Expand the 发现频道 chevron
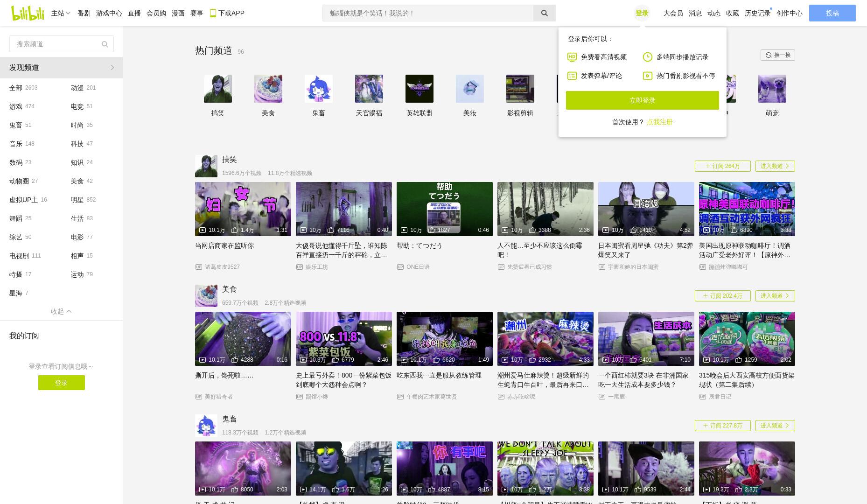This screenshot has height=504, width=867. click(x=112, y=68)
